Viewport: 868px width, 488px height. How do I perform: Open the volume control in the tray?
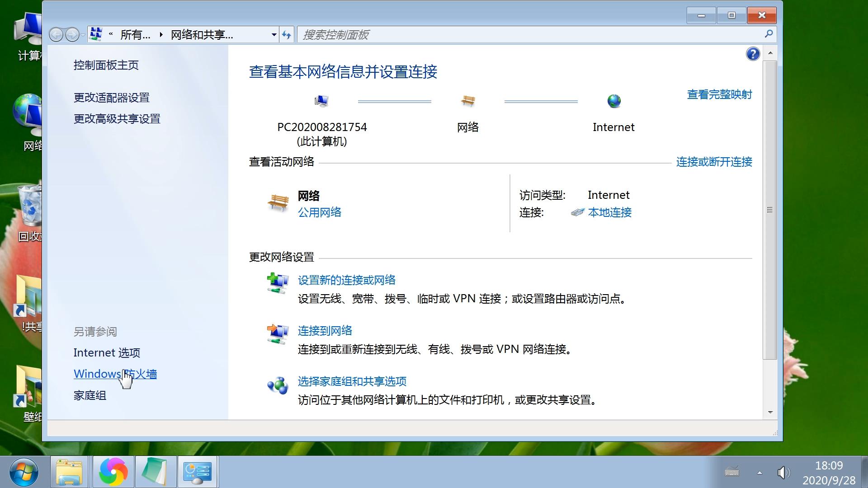(x=783, y=473)
